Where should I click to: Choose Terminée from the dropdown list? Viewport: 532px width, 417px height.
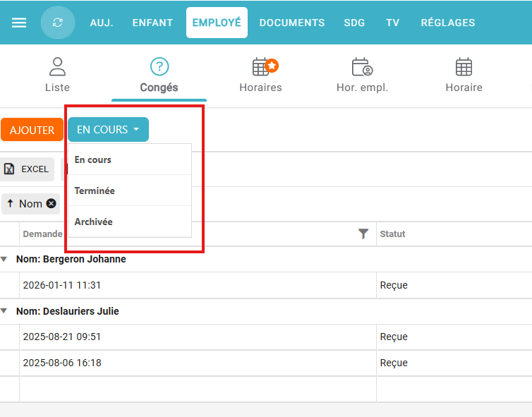[x=95, y=191]
